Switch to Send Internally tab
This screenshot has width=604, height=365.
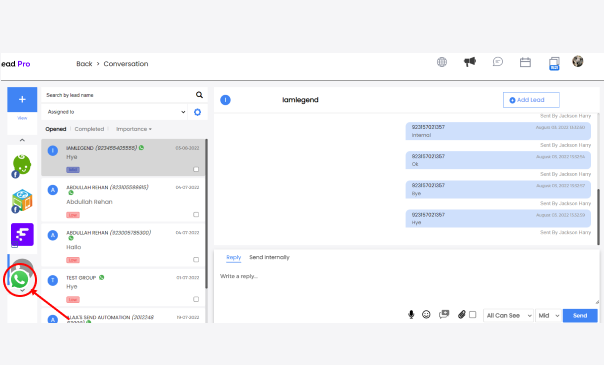click(269, 257)
